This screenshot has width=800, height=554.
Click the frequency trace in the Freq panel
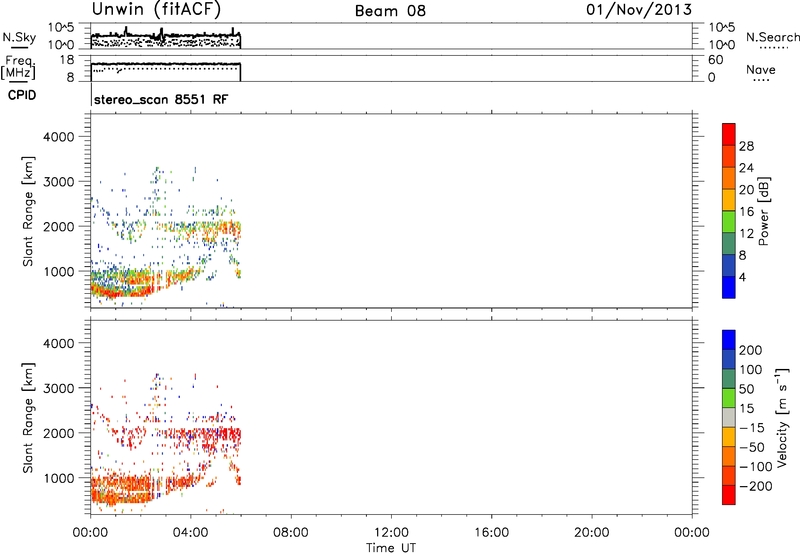coord(166,64)
